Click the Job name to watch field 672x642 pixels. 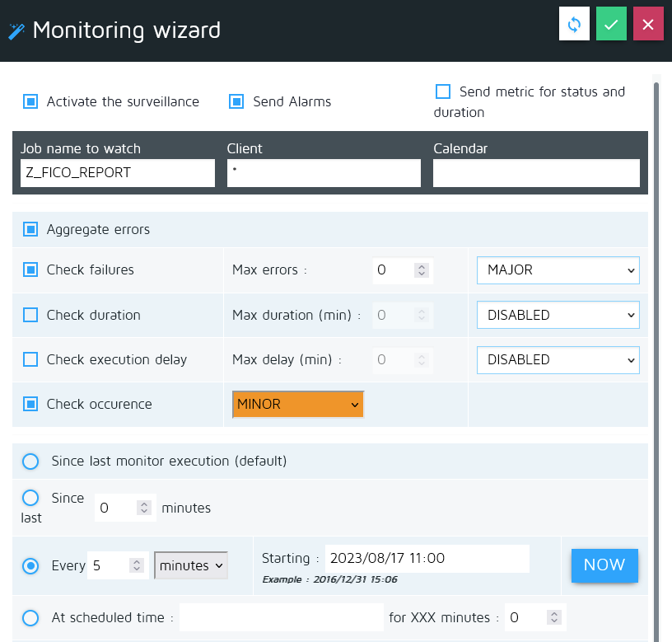click(x=118, y=173)
